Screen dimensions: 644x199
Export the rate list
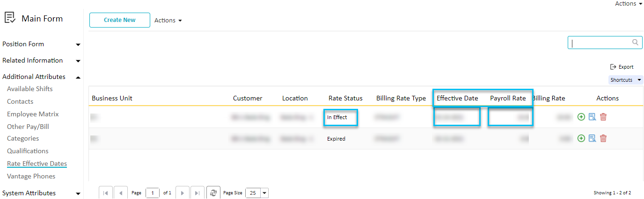tap(622, 67)
